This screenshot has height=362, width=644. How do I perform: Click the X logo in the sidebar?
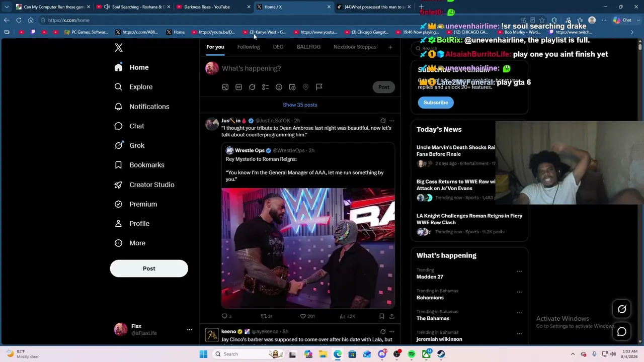[119, 48]
